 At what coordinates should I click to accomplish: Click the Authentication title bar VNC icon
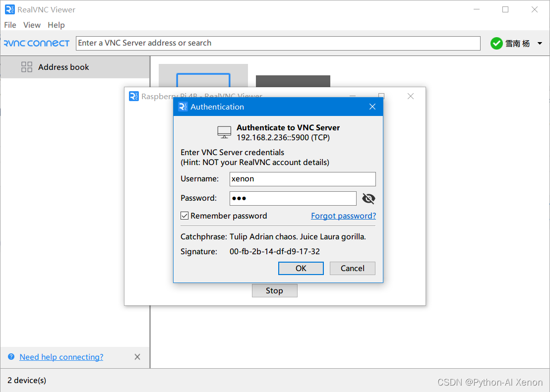(x=183, y=107)
